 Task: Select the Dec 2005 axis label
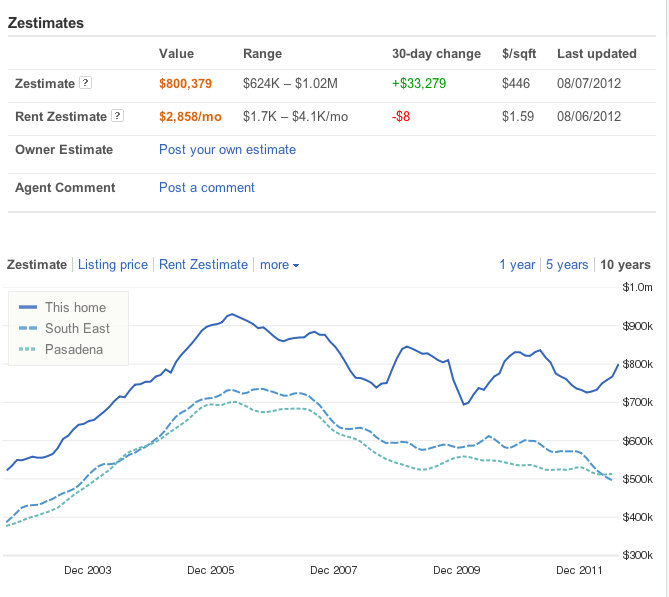tap(211, 570)
